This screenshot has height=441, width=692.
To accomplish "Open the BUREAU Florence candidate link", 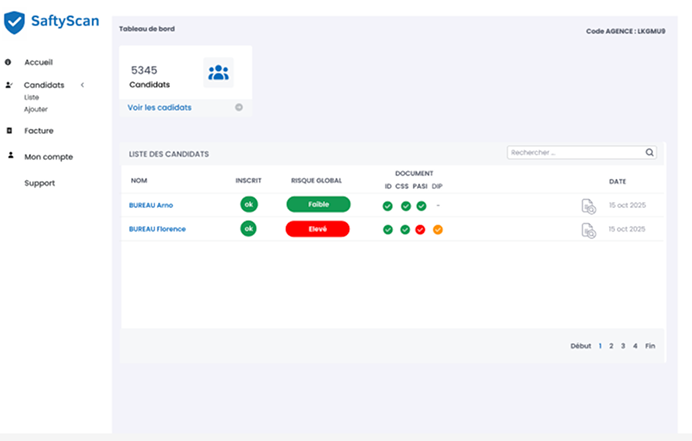I will pyautogui.click(x=157, y=229).
